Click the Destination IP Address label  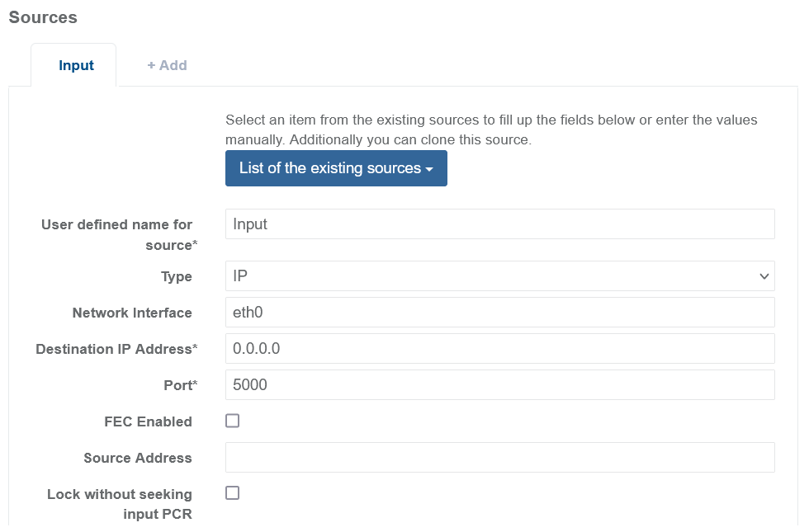116,349
